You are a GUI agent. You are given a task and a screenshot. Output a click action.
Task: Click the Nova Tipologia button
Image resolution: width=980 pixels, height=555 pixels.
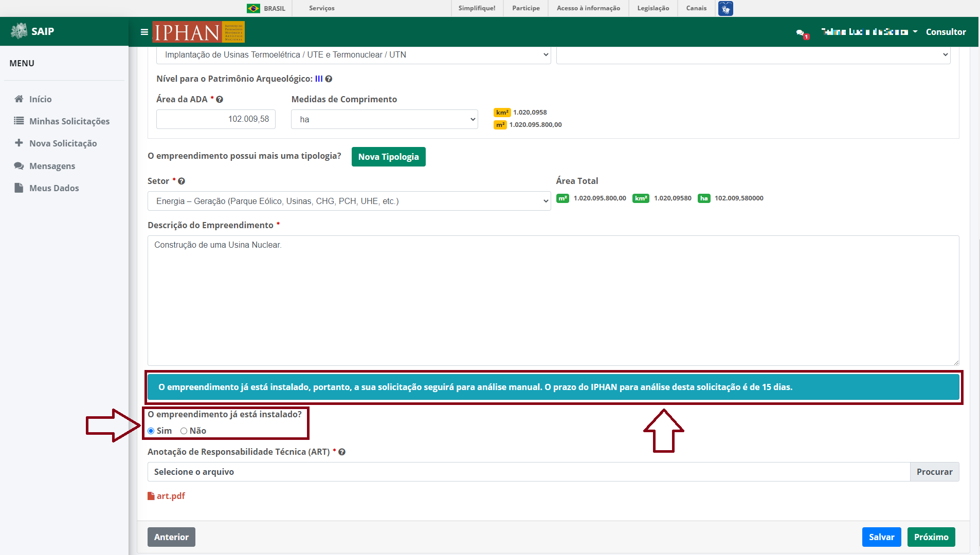[389, 157]
